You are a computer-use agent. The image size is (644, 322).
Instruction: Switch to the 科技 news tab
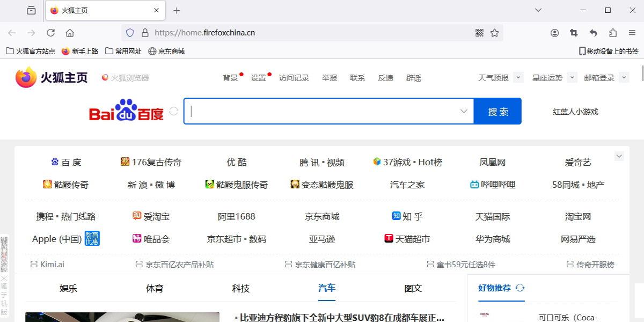tap(241, 288)
